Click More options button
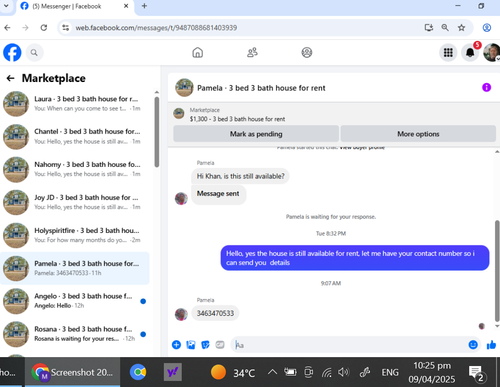 [x=418, y=134]
